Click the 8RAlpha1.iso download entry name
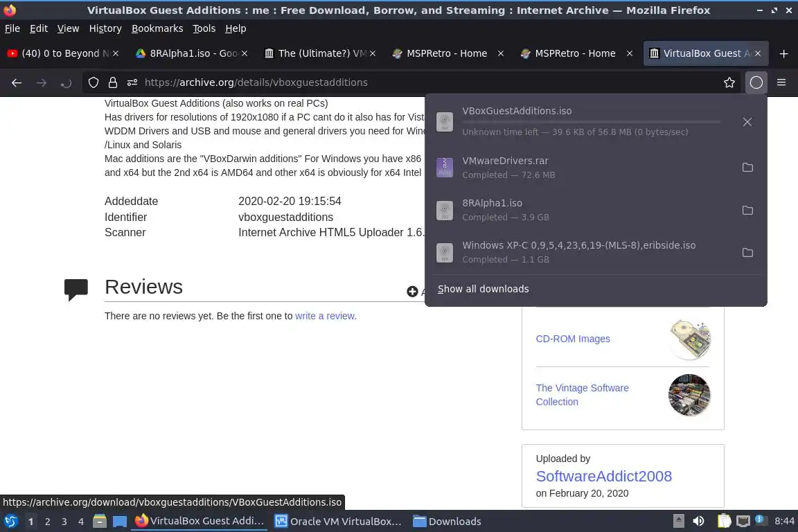 point(492,203)
